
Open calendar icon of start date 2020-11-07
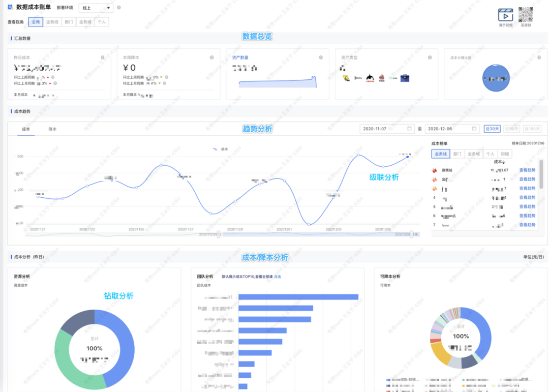coord(409,129)
